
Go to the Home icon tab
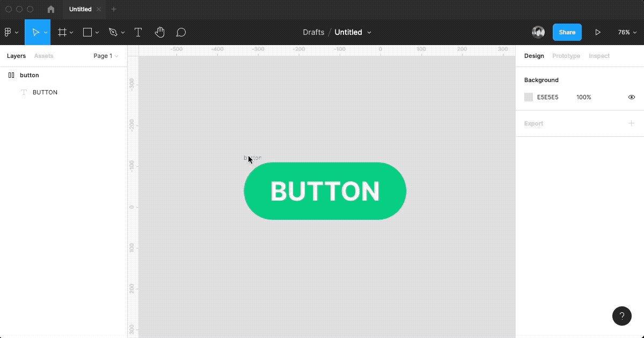[51, 9]
